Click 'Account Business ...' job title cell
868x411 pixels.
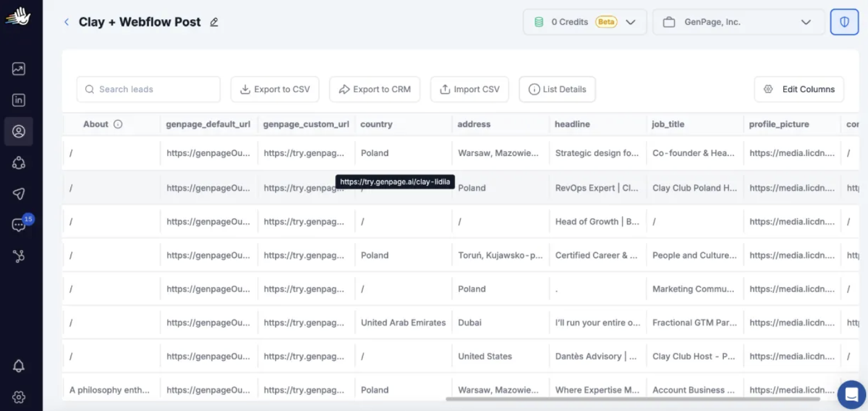tap(694, 390)
